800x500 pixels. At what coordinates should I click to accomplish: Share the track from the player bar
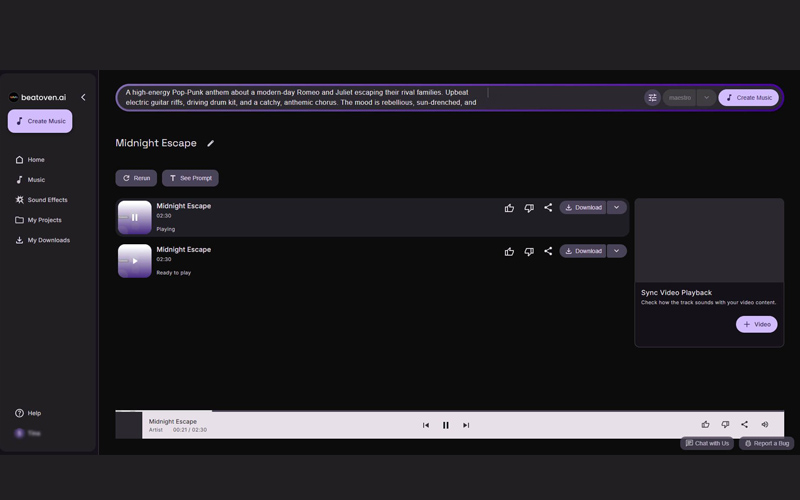(x=744, y=424)
